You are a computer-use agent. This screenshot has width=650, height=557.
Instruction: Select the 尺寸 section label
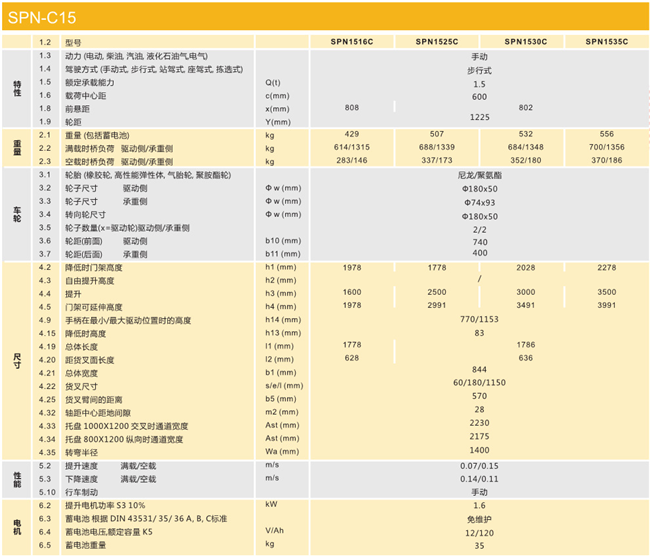[15, 360]
